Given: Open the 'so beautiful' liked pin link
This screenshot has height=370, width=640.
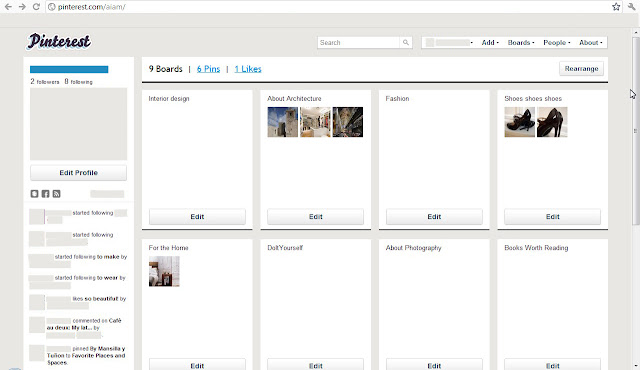Looking at the screenshot, I should click(102, 299).
